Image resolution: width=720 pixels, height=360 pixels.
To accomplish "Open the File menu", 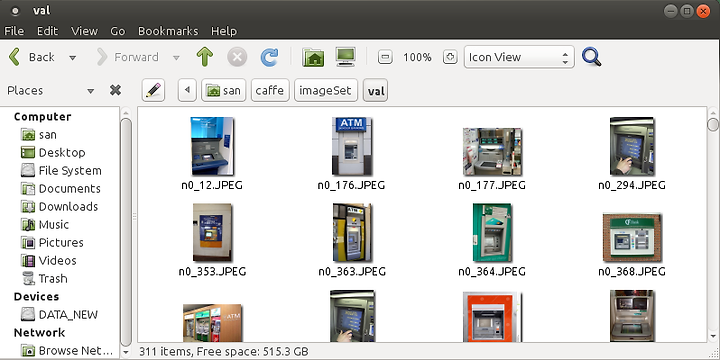I will [14, 31].
